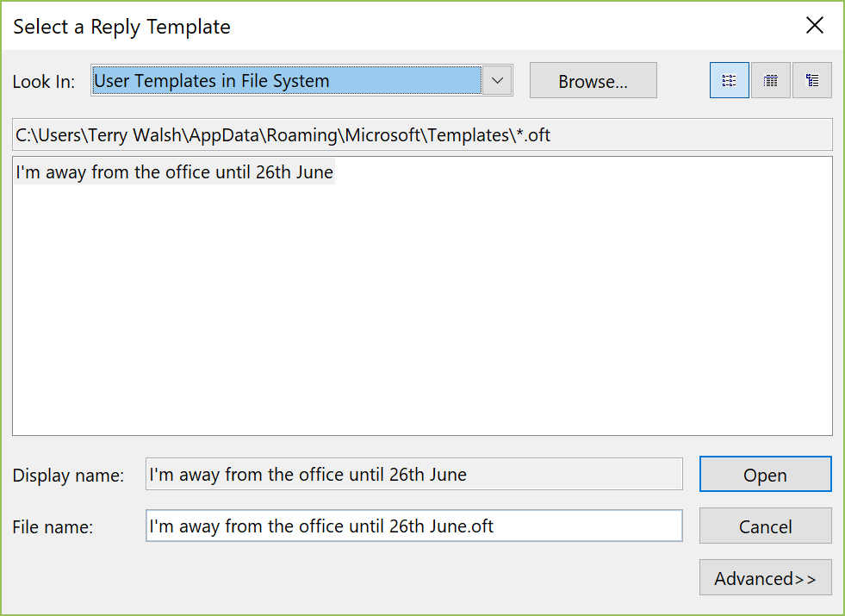Open the selected reply template
Screen dimensions: 845x616
pyautogui.click(x=765, y=474)
